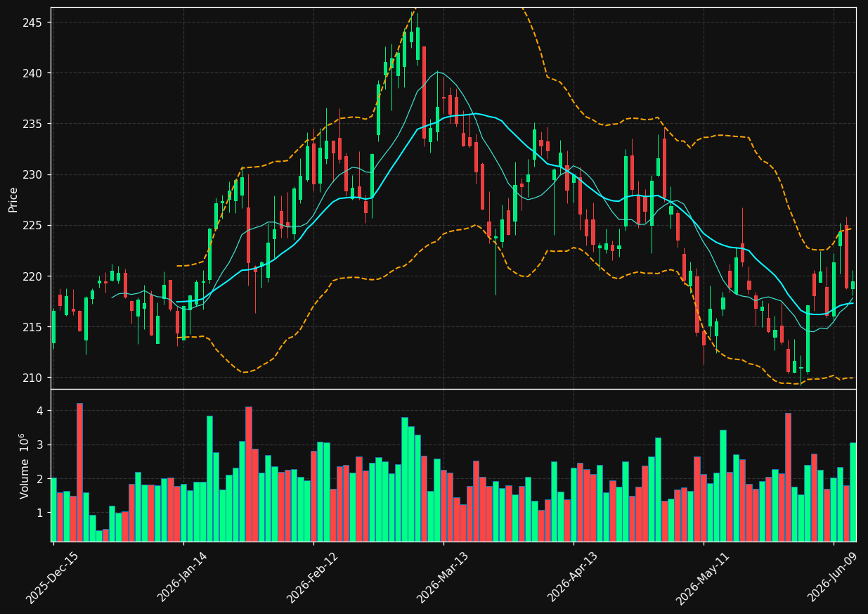Click the volume tick label 1
This screenshot has width=868, height=614.
40,513
